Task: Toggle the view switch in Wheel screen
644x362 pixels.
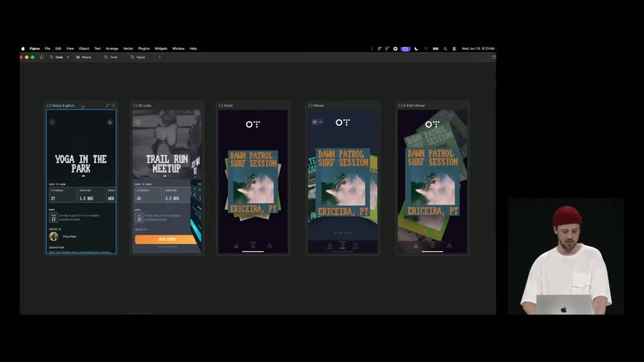Action: click(317, 122)
